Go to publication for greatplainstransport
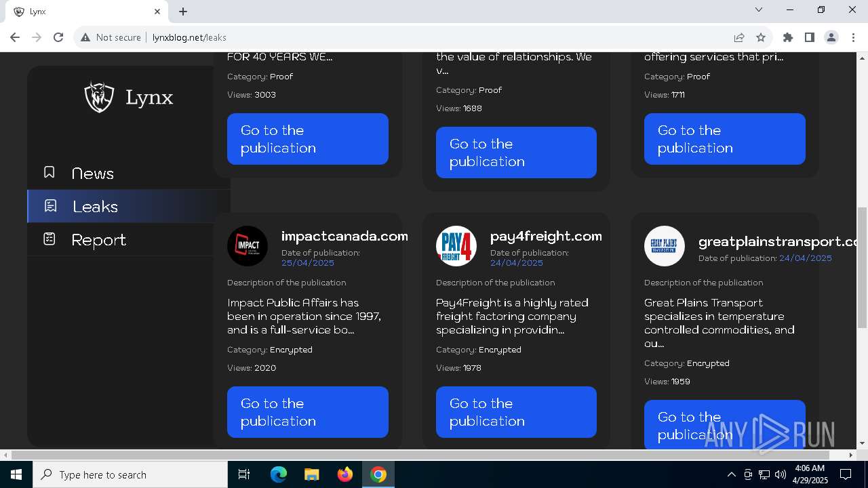This screenshot has width=868, height=488. [725, 424]
